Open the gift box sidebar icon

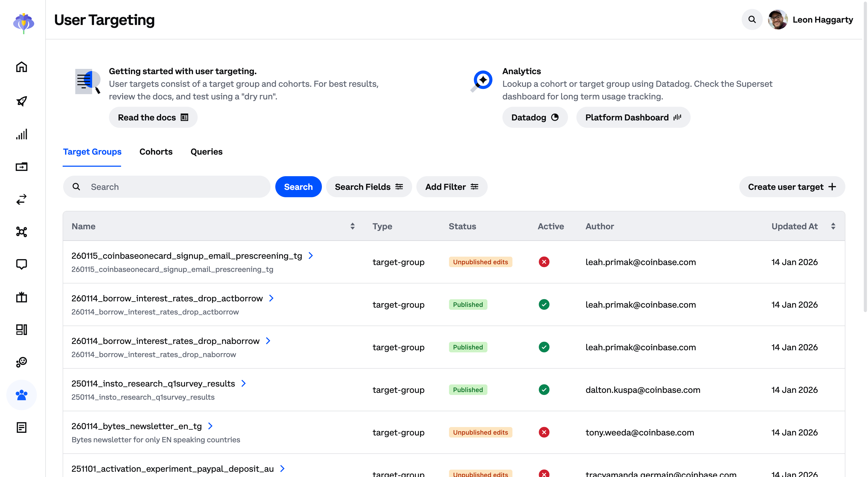22,297
